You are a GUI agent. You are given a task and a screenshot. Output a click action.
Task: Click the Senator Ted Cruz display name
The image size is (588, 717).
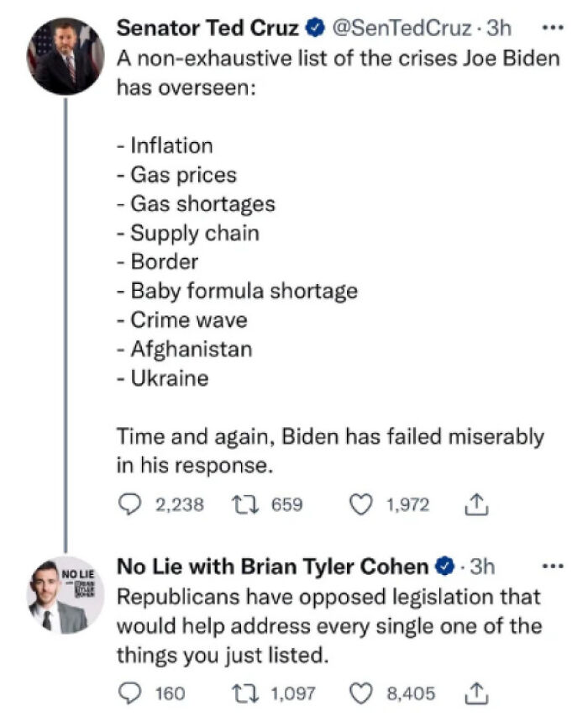click(x=207, y=28)
